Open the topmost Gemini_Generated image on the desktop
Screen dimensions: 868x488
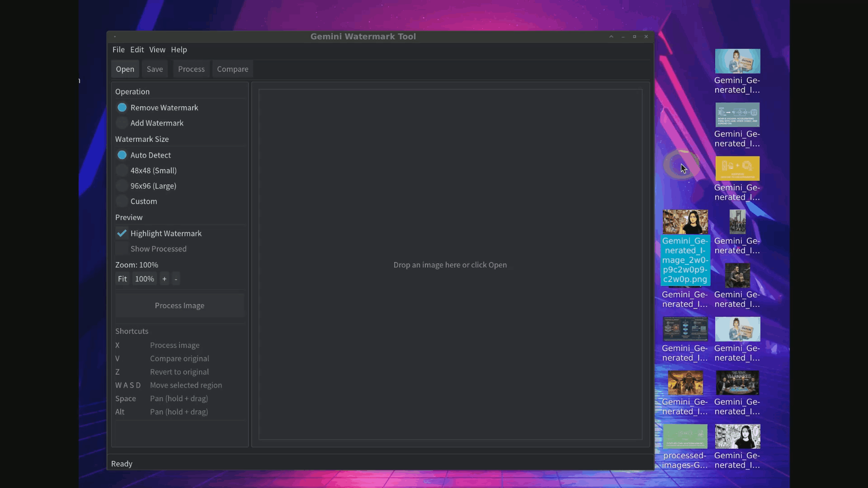pyautogui.click(x=738, y=61)
